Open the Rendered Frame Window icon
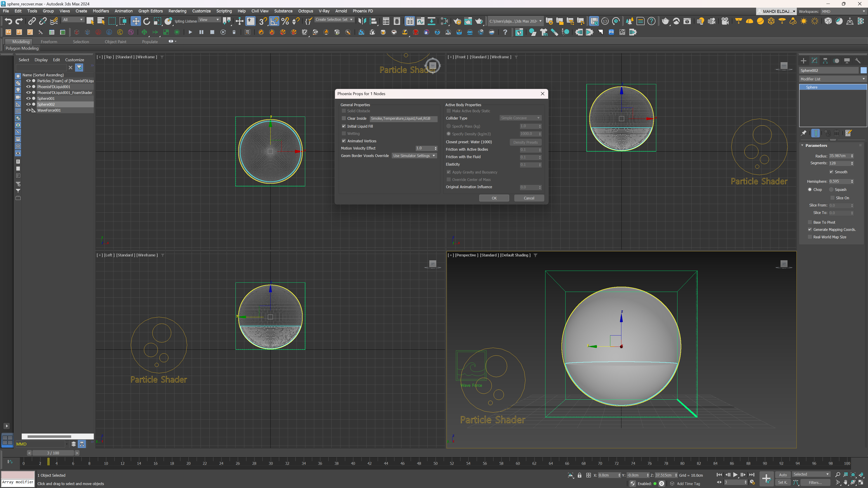Screen dimensions: 868x488 468,21
